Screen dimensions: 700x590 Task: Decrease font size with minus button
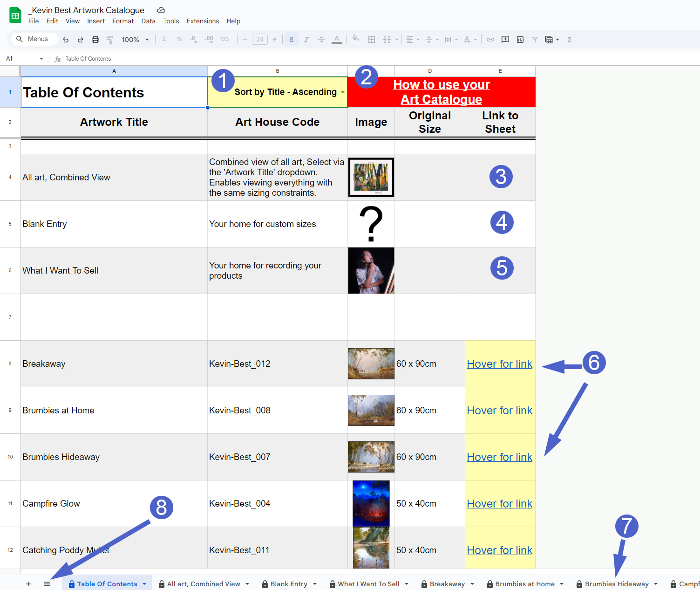[x=245, y=40]
